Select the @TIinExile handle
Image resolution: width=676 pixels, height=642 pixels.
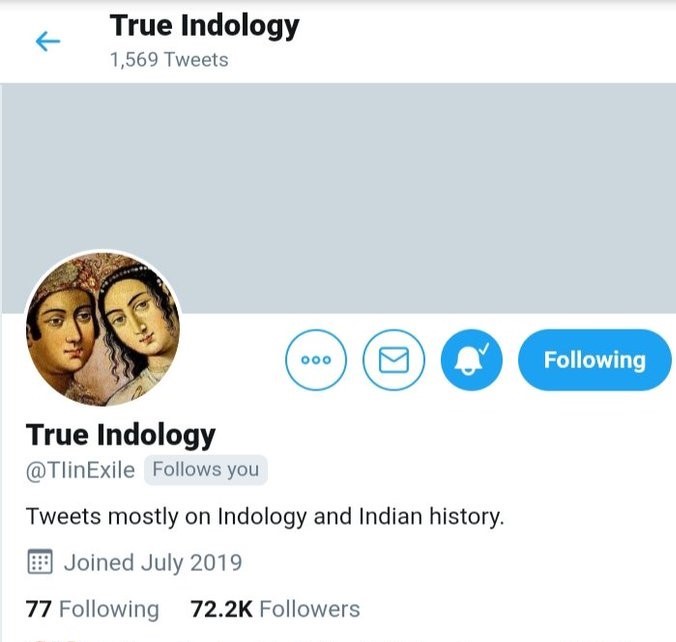pos(80,470)
